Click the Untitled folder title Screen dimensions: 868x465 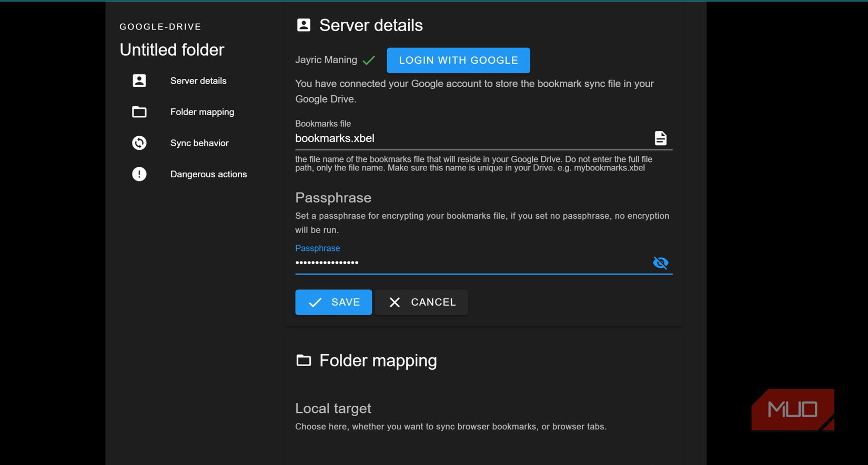tap(172, 50)
